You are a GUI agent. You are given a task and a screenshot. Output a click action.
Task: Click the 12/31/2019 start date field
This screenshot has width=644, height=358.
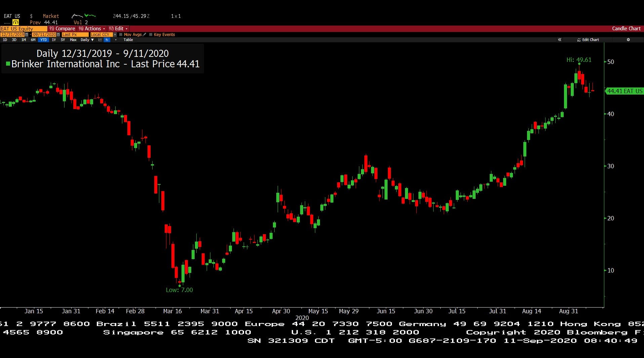point(12,35)
